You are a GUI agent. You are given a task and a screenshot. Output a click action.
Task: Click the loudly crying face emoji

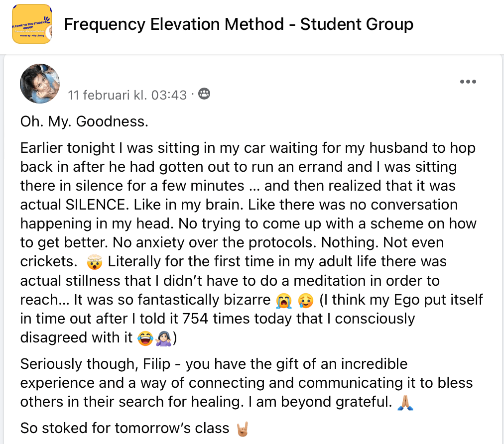[x=284, y=300]
